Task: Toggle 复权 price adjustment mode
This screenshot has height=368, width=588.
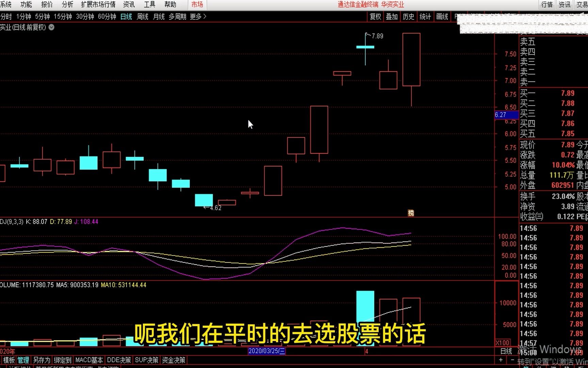Action: pos(375,16)
